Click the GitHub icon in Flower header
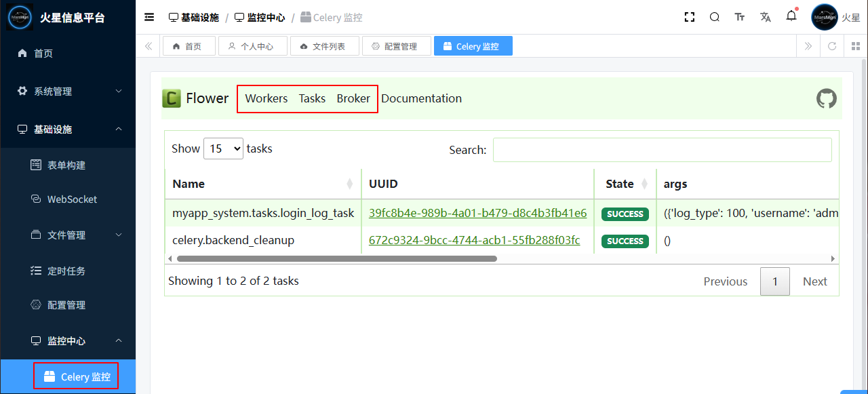Viewport: 868px width, 394px height. [x=826, y=99]
